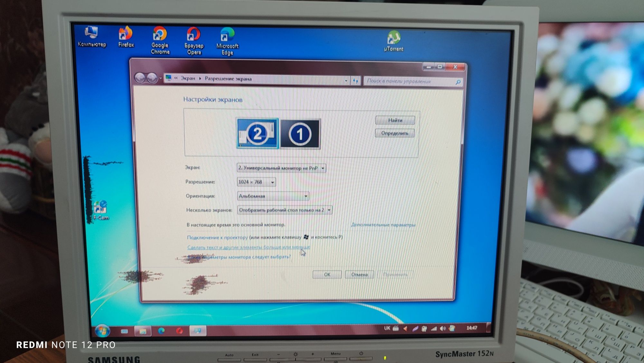Click Какие параметры монитора следует выбрать link
Image resolution: width=644 pixels, height=363 pixels.
click(x=239, y=257)
